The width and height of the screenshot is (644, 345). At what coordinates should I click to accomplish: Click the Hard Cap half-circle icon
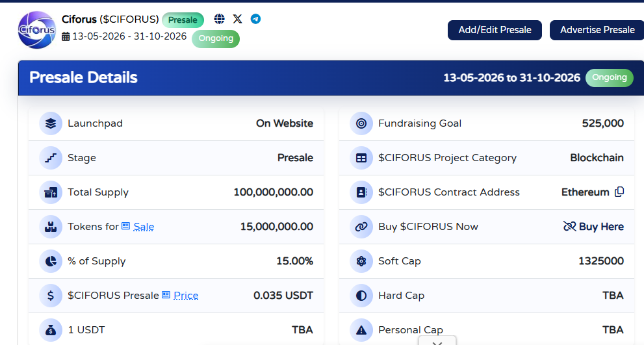coord(361,296)
